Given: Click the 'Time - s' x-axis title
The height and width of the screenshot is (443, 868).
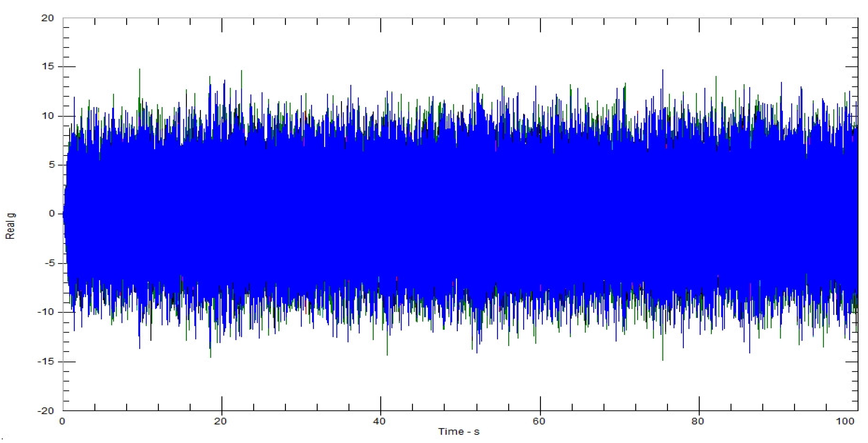Looking at the screenshot, I should pyautogui.click(x=459, y=432).
